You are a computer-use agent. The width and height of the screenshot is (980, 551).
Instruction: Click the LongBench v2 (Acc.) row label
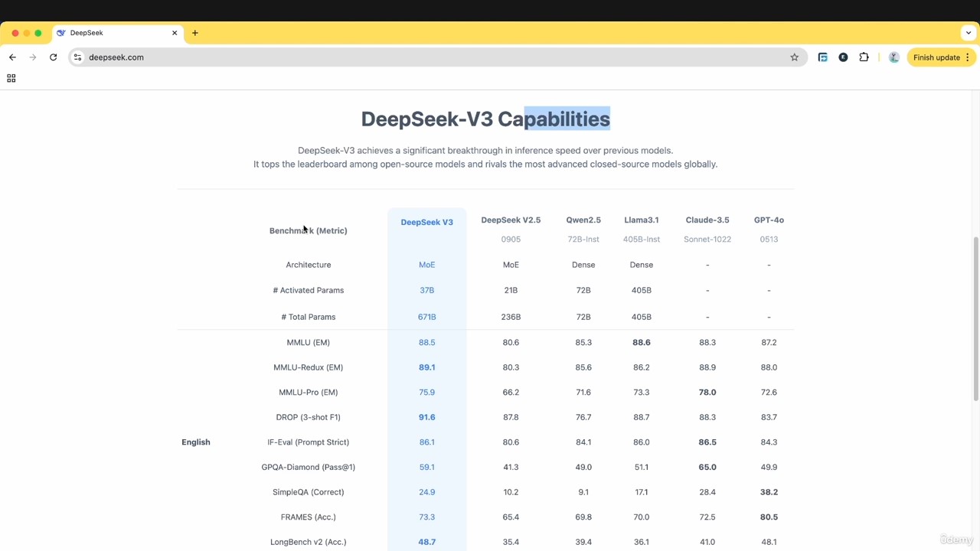(x=309, y=542)
